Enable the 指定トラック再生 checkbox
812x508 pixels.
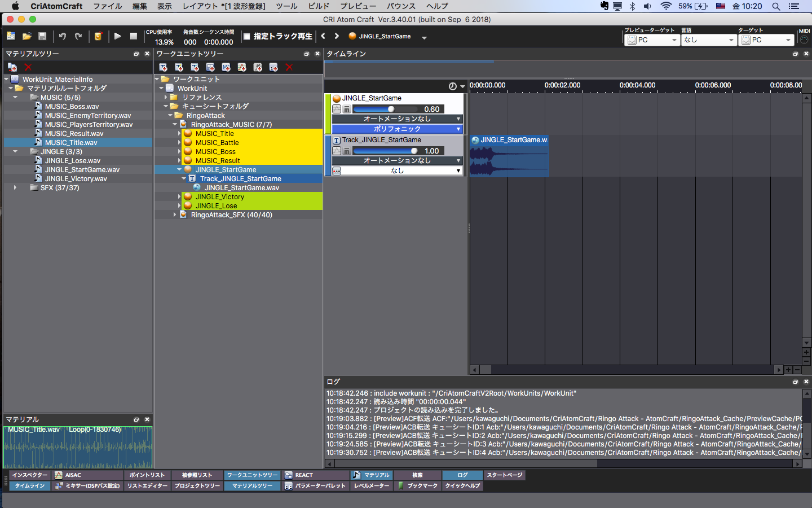246,36
